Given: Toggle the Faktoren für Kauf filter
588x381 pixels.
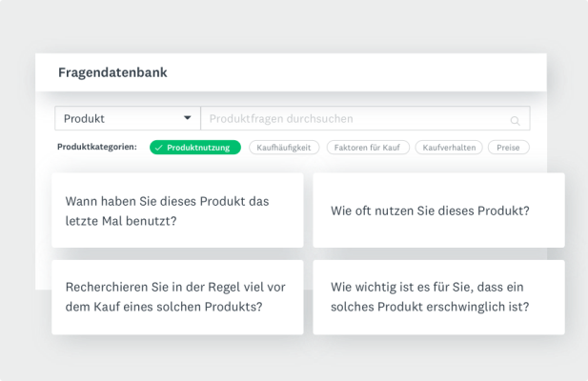Looking at the screenshot, I should [368, 148].
